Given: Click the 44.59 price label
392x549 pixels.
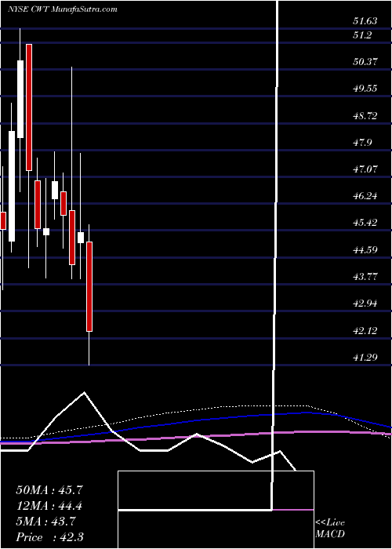Looking at the screenshot, I should (365, 250).
